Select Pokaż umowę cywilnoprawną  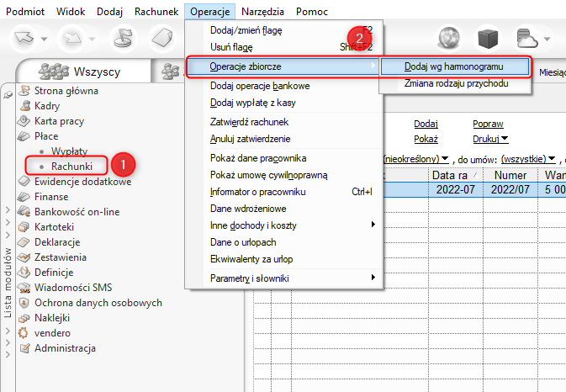(x=283, y=175)
